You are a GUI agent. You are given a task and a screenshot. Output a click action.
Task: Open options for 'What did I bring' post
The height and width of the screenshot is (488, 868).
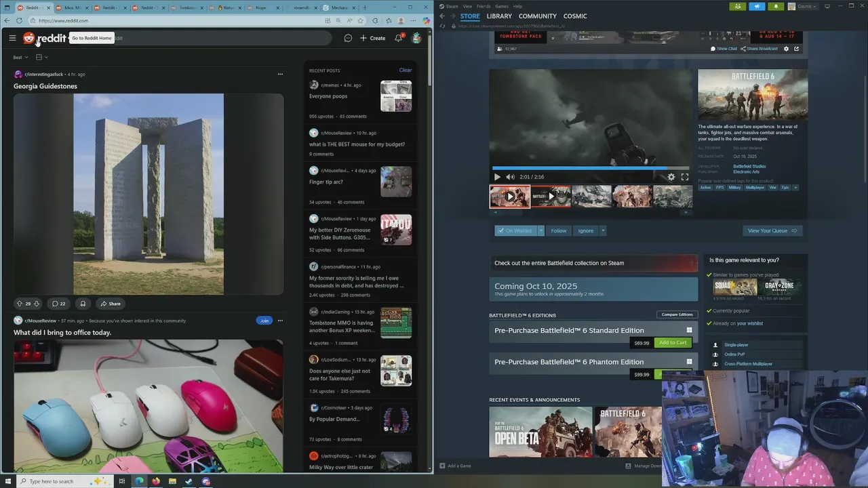tap(280, 321)
